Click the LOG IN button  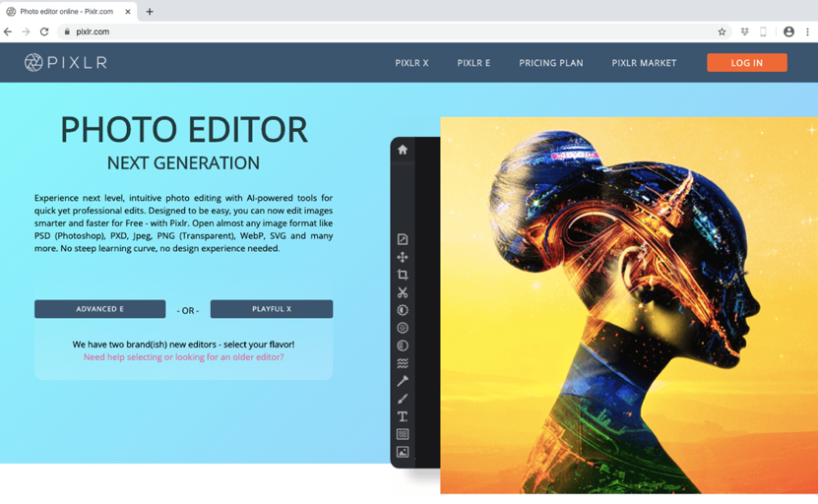click(x=746, y=63)
